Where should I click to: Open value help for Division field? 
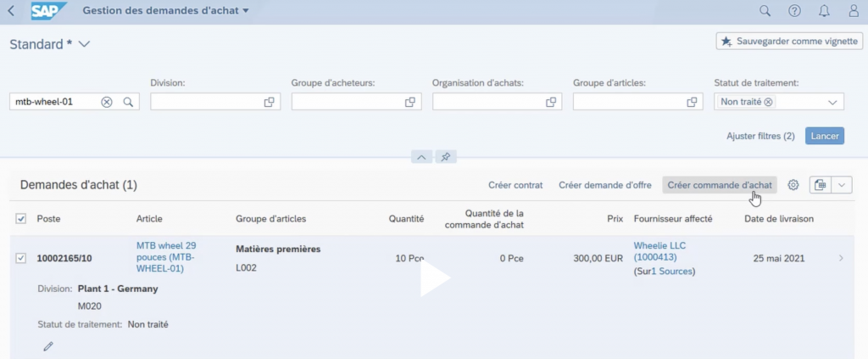pos(269,102)
